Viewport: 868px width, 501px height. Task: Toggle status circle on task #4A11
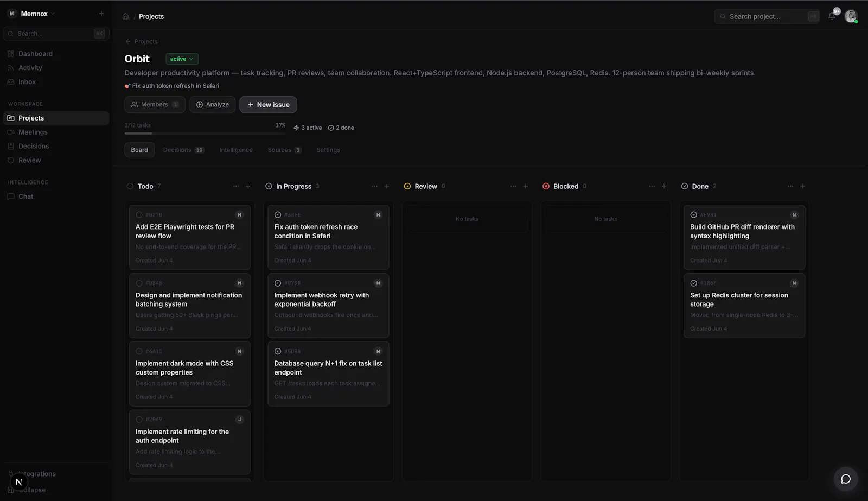tap(139, 351)
